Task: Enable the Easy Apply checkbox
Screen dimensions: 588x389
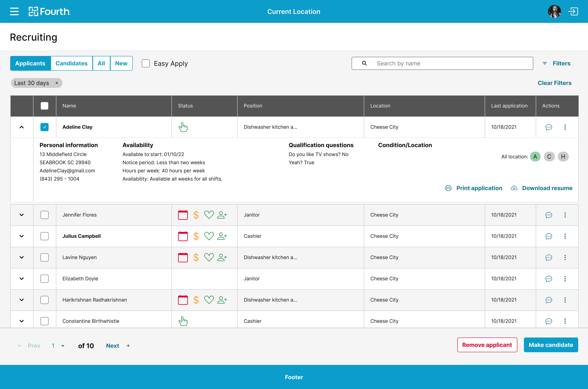Action: pyautogui.click(x=146, y=64)
